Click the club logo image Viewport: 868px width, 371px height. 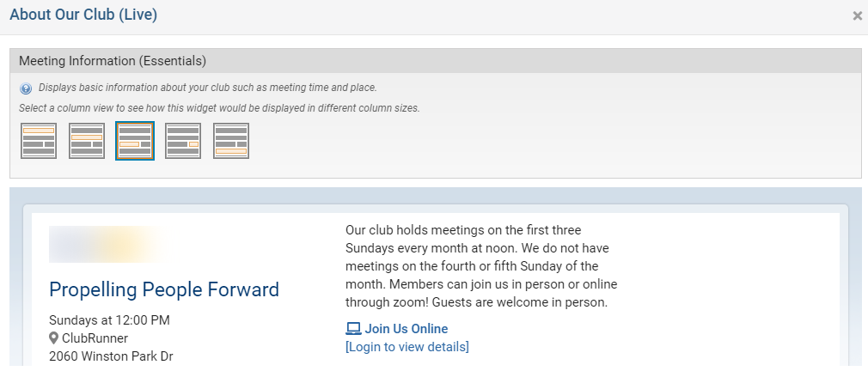[x=112, y=244]
